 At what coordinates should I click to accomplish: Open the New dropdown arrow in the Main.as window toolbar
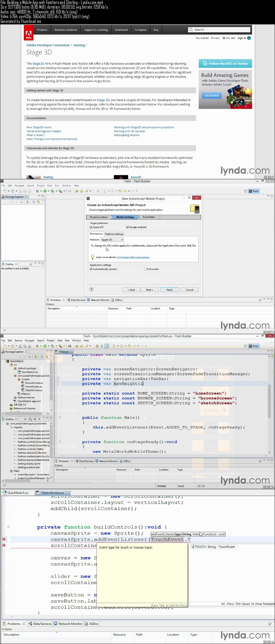pos(9,346)
